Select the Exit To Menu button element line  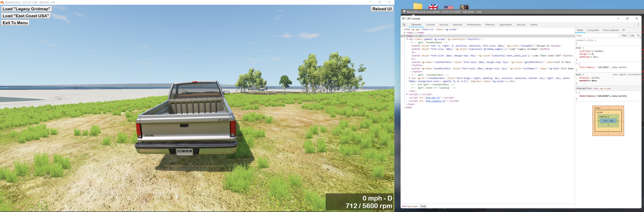coord(491,64)
